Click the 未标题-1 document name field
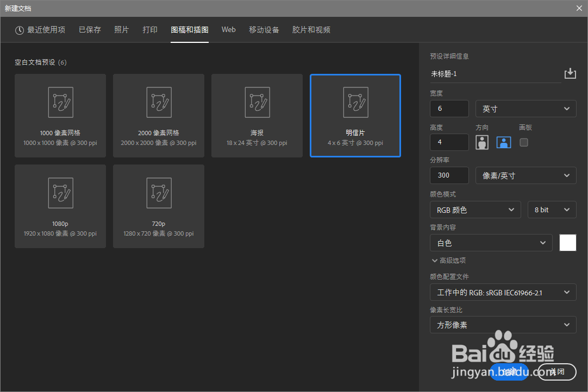Screen dimensions: 588x392 (495, 74)
